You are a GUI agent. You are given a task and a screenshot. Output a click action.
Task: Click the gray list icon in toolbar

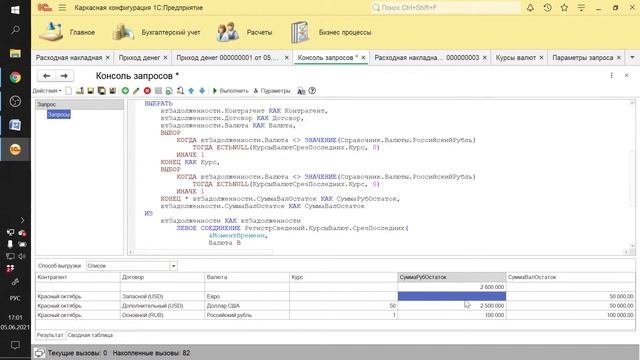pyautogui.click(x=158, y=91)
